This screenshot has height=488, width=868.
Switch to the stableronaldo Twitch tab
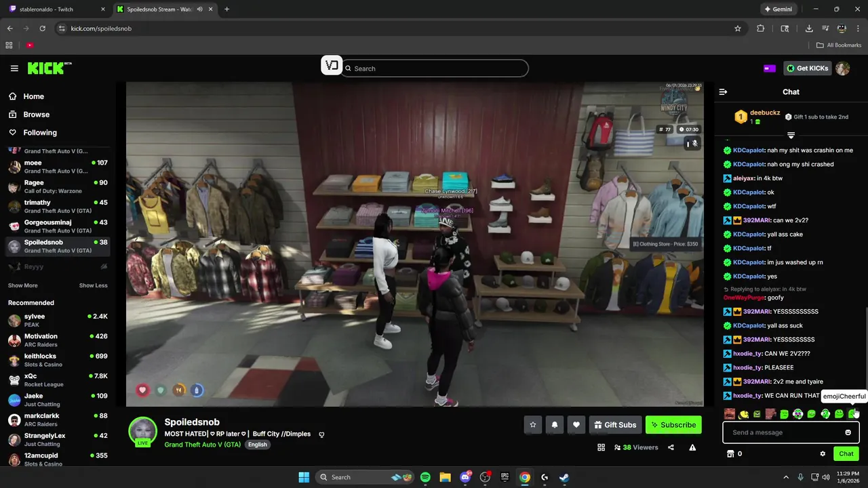(x=56, y=9)
